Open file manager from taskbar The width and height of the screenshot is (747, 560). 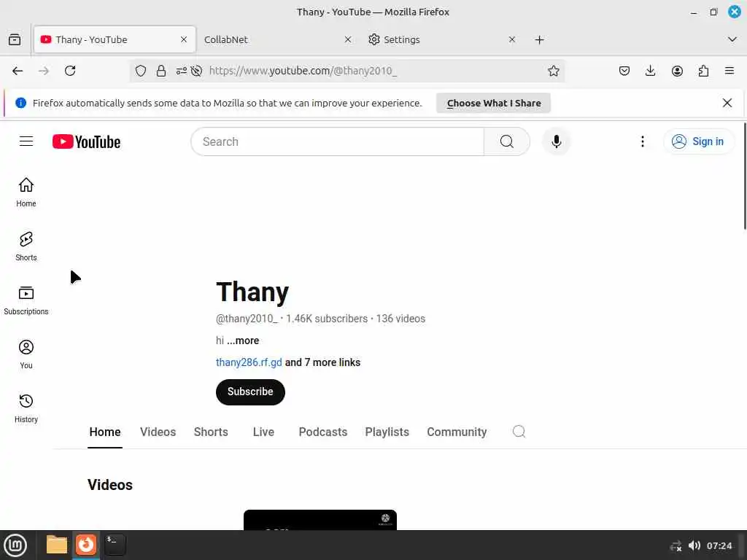(x=57, y=545)
